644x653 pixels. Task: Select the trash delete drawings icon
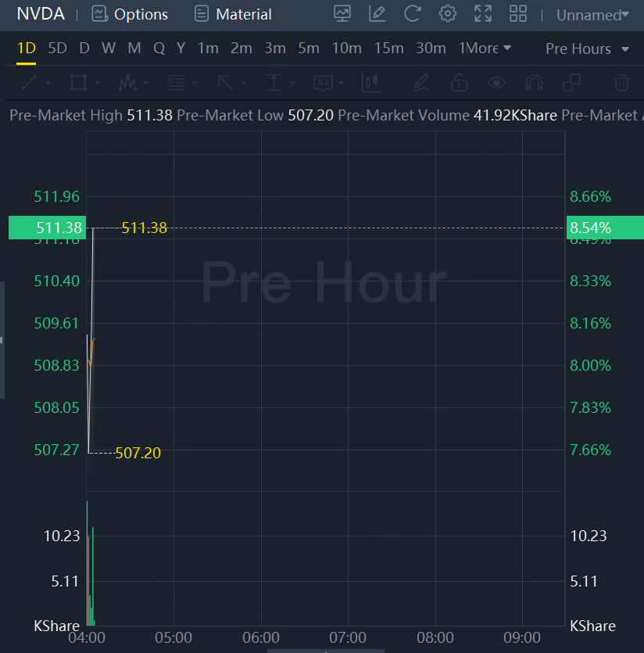(621, 82)
